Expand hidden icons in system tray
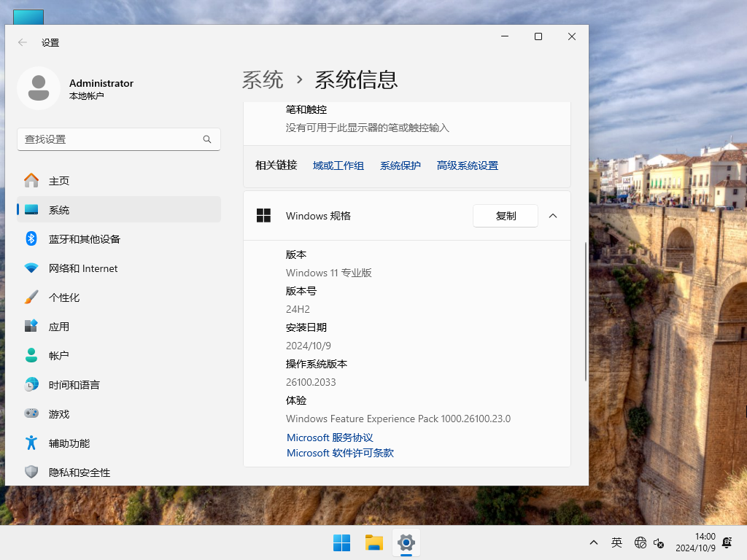The image size is (747, 560). 593,542
